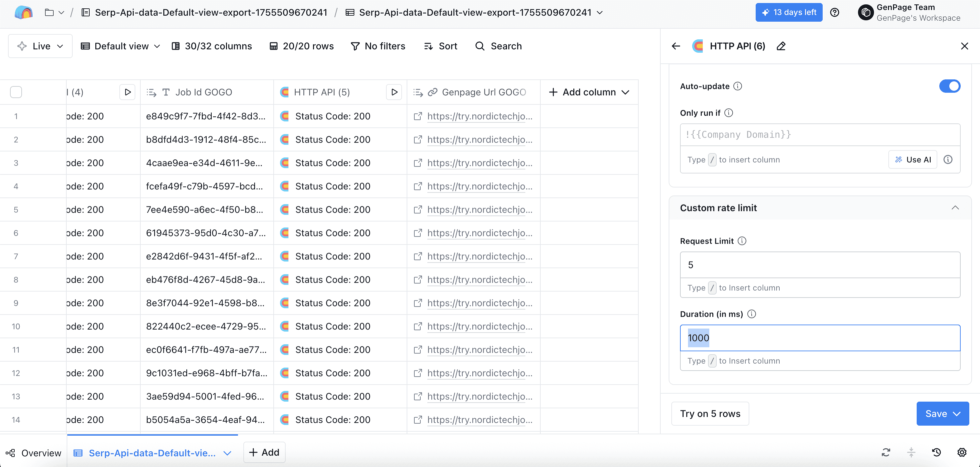Run the HTTP API (5) column play button
Screen dimensions: 980x467
[x=394, y=92]
